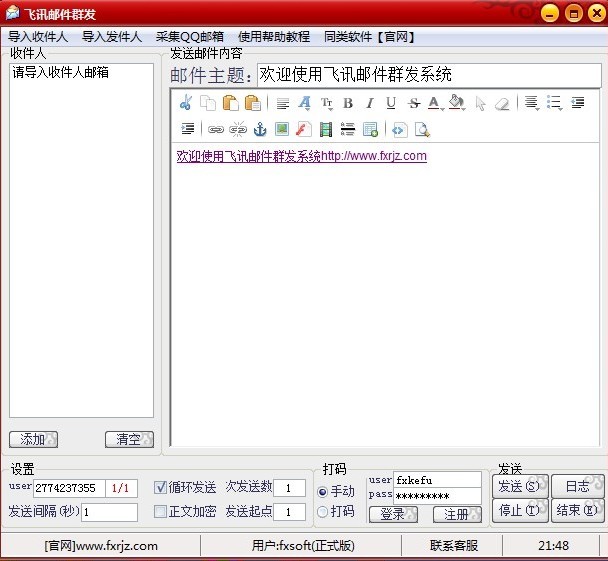
Task: Open the 采集QQ邮箱 menu
Action: click(189, 37)
